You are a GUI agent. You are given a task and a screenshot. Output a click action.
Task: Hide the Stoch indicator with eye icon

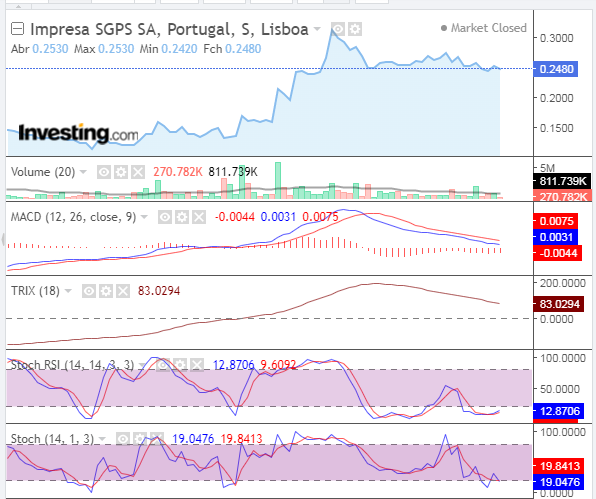coord(122,439)
